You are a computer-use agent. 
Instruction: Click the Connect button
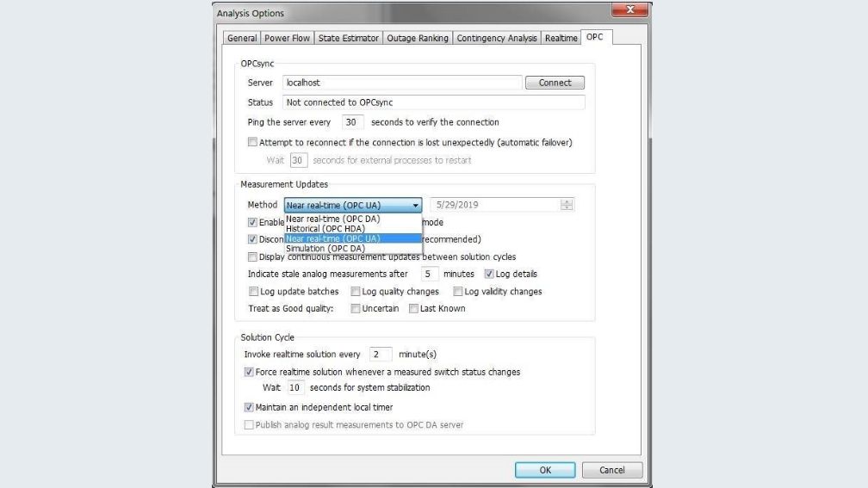click(555, 83)
